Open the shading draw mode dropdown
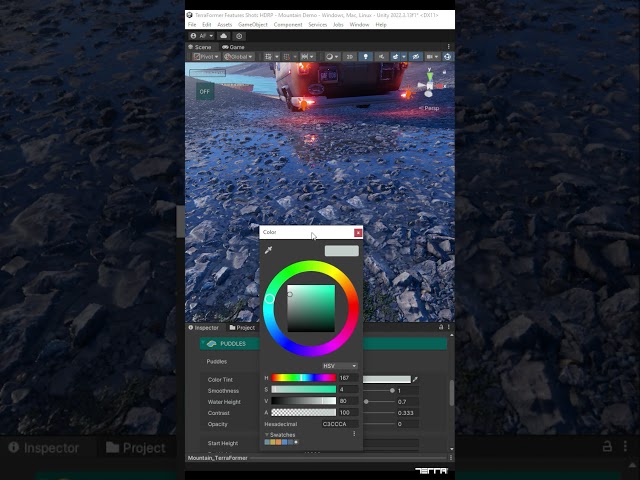640x480 pixels. [332, 57]
